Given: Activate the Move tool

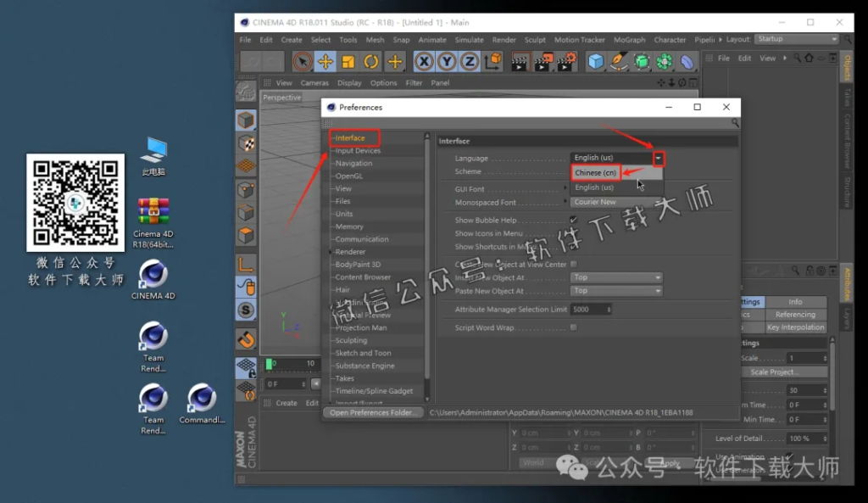Looking at the screenshot, I should point(326,61).
